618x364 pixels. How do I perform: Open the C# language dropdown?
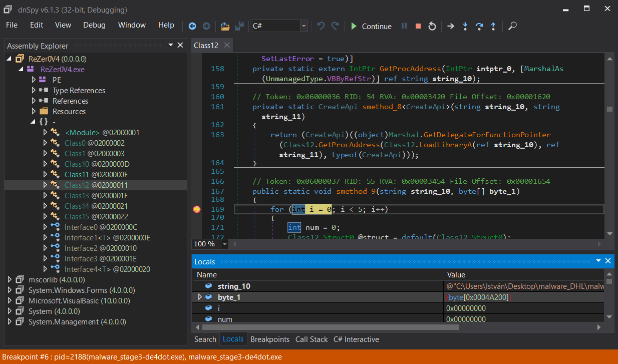coord(303,26)
